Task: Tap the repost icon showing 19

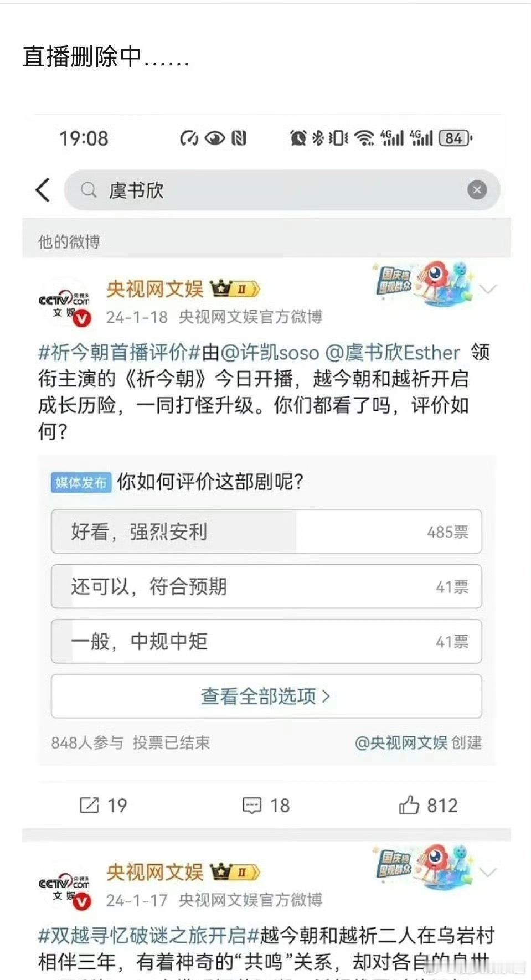Action: point(89,805)
